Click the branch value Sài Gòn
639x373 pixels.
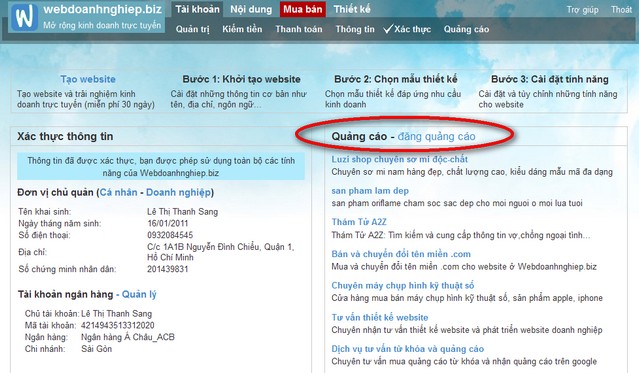(x=96, y=349)
